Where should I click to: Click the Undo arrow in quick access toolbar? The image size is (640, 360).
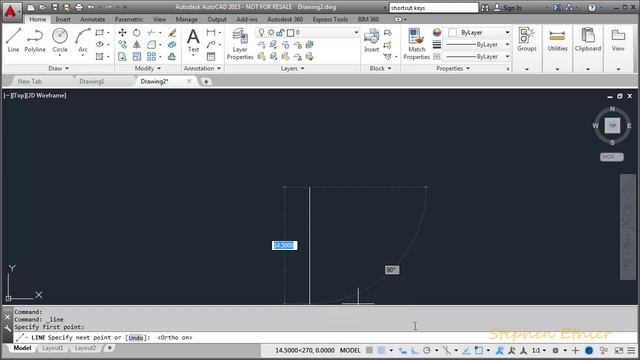(x=91, y=7)
